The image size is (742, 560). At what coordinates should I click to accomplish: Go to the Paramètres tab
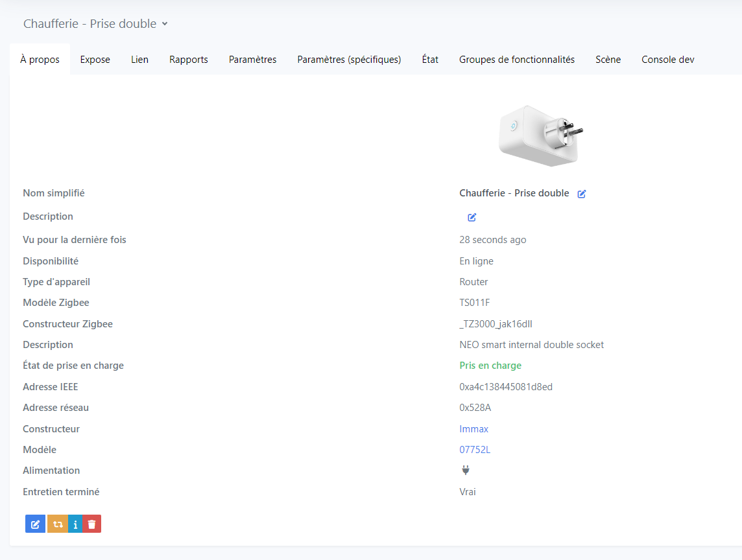253,60
